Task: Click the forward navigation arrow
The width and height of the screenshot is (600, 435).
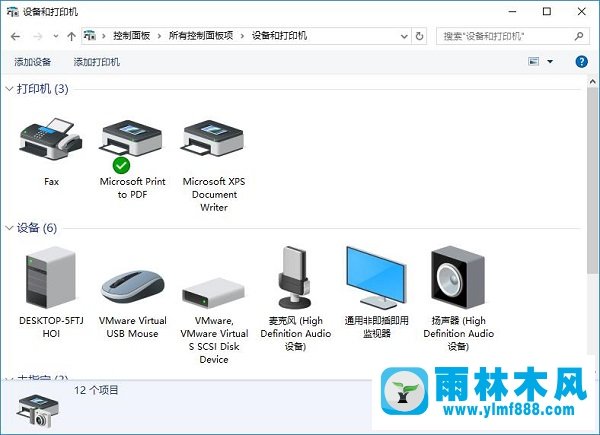Action: (x=38, y=37)
